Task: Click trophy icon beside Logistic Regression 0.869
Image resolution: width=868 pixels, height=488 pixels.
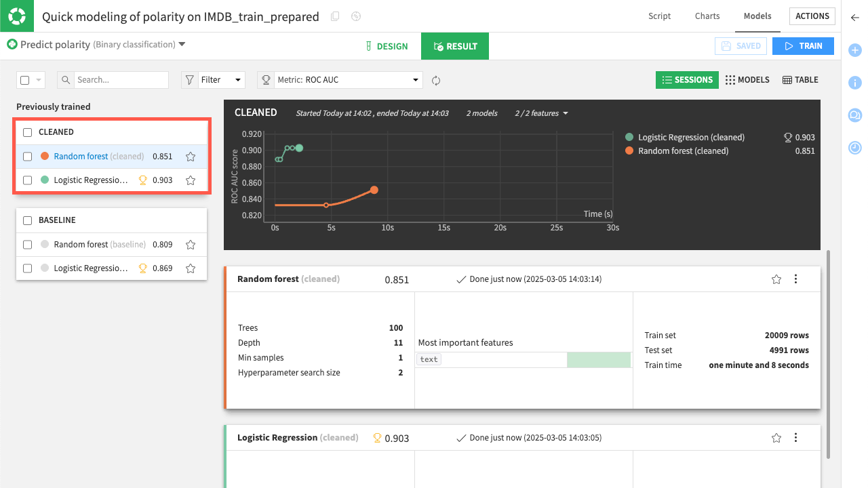Action: (142, 268)
